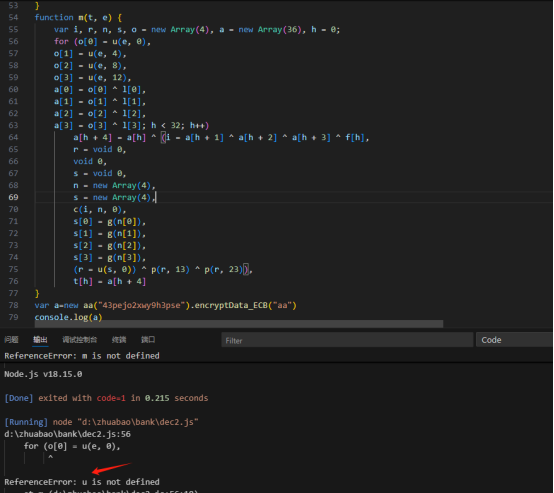Switch to the 输出 (Output) tab

coord(40,340)
